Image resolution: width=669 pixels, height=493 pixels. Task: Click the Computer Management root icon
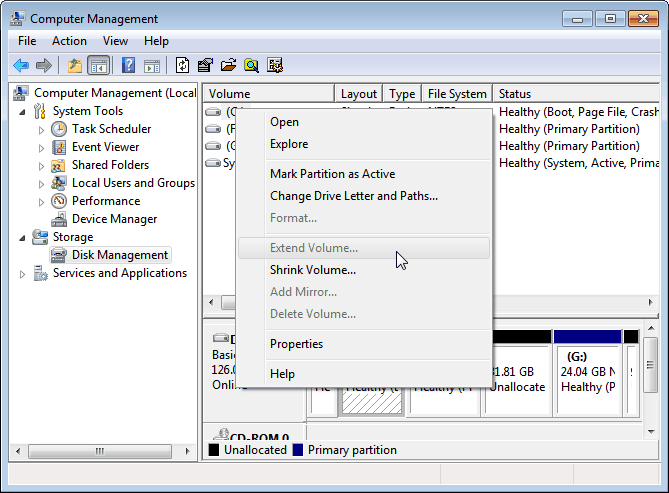click(21, 93)
